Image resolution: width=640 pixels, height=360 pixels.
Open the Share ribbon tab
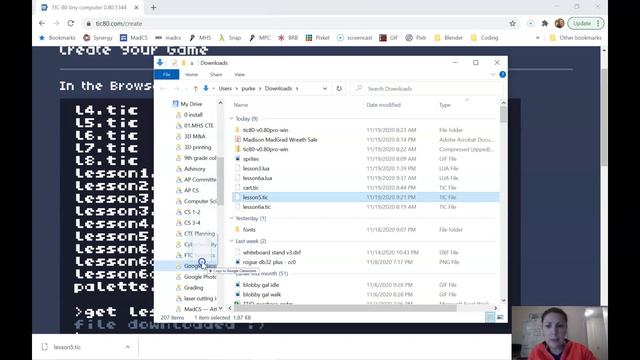pos(216,75)
